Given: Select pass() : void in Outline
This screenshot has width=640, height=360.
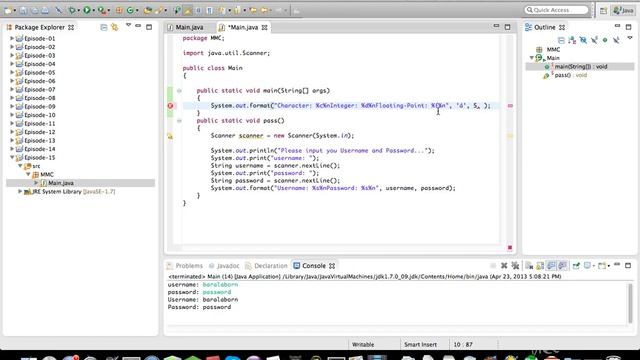Looking at the screenshot, I should (570, 75).
